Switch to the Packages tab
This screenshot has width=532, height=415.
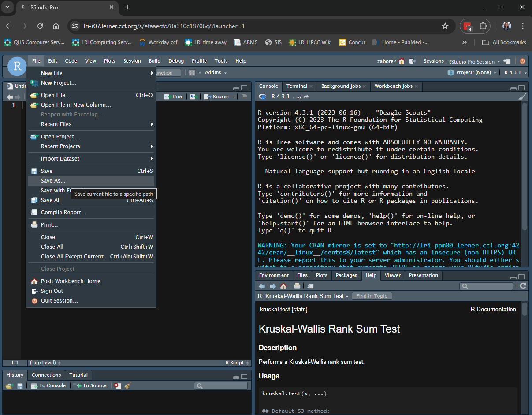(346, 275)
